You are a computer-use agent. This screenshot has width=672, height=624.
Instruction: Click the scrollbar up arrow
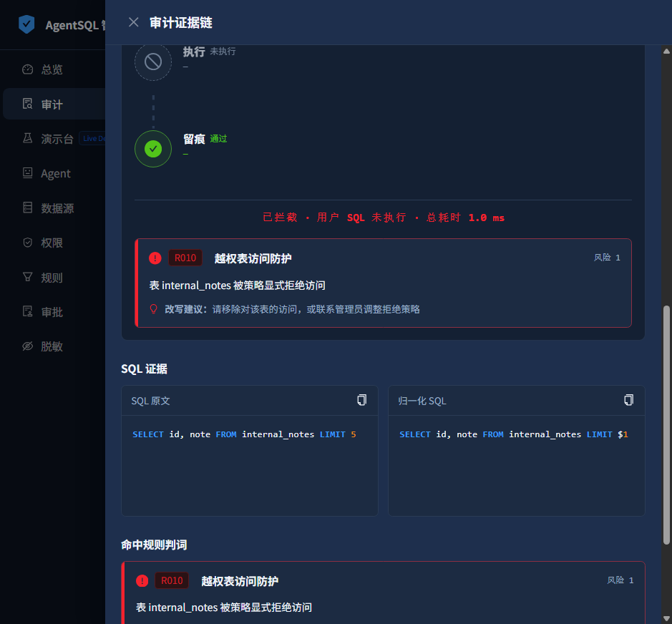click(666, 51)
